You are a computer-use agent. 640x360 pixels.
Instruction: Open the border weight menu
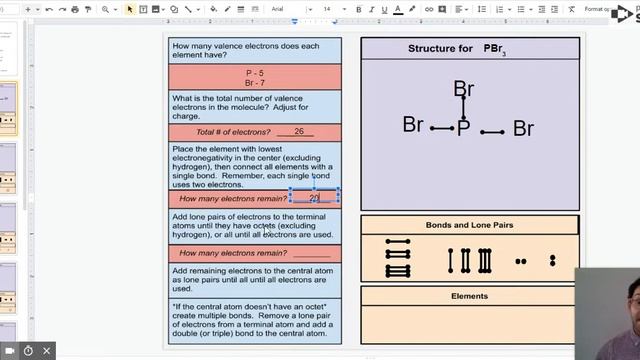click(241, 9)
